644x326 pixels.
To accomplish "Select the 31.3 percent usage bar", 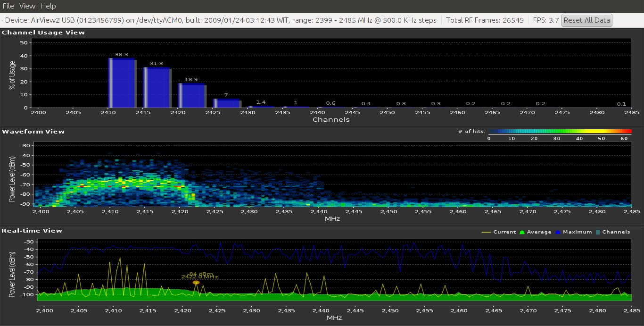I will pyautogui.click(x=157, y=88).
